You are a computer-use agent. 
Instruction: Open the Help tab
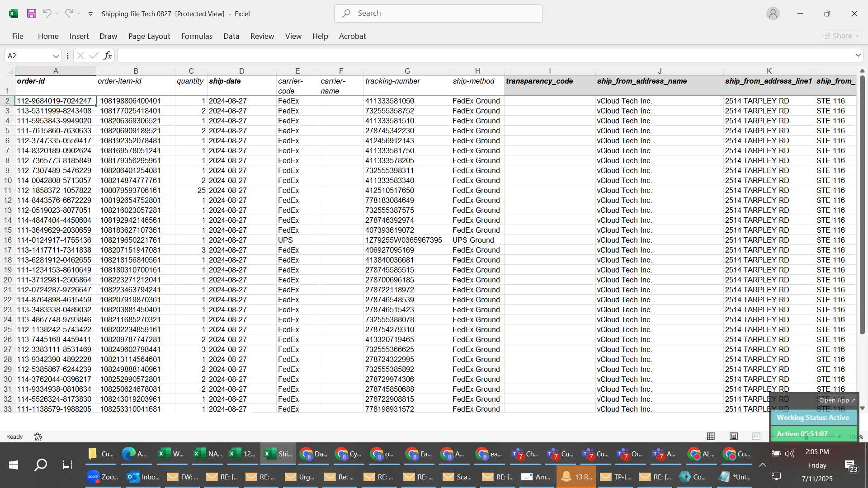pos(320,36)
